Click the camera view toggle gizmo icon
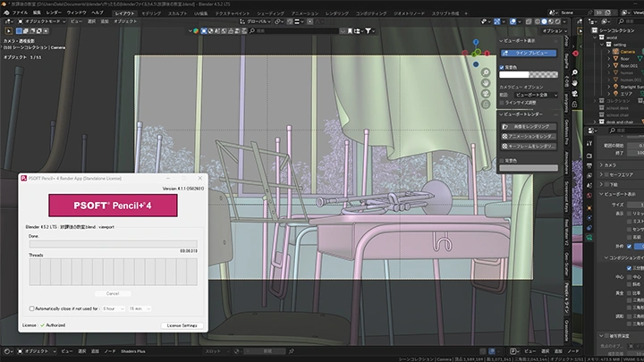Viewport: 644px width, 362px height. click(577, 96)
